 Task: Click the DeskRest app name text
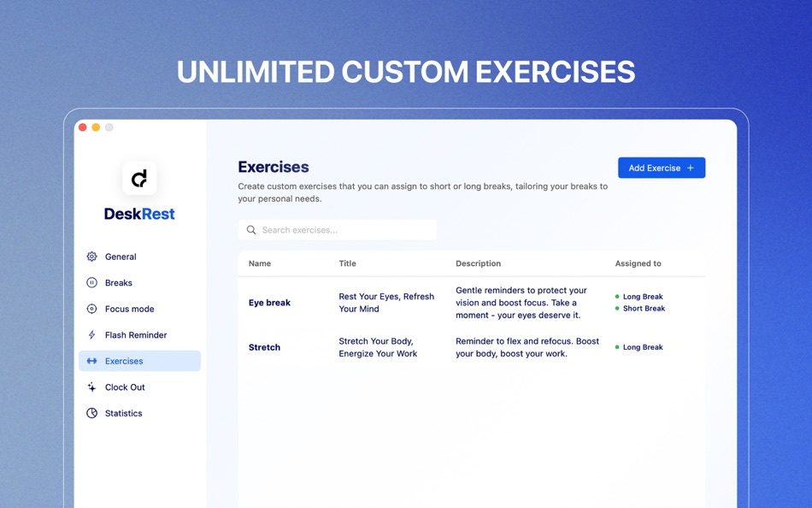pos(139,214)
